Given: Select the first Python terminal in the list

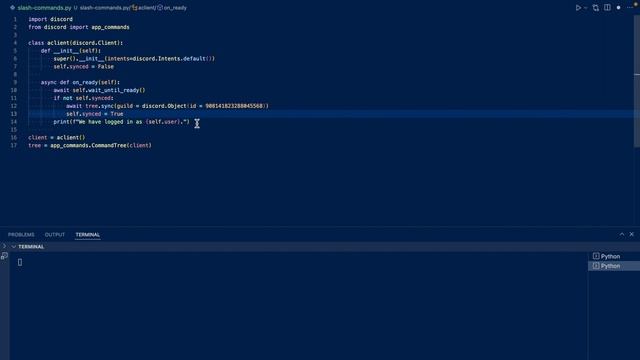Looking at the screenshot, I should pos(613,256).
